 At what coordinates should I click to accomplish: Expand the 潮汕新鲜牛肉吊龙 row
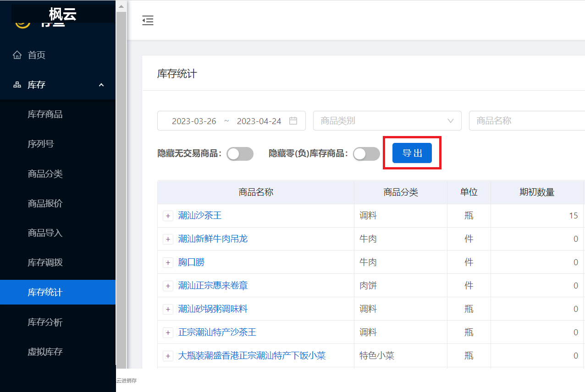coord(168,239)
